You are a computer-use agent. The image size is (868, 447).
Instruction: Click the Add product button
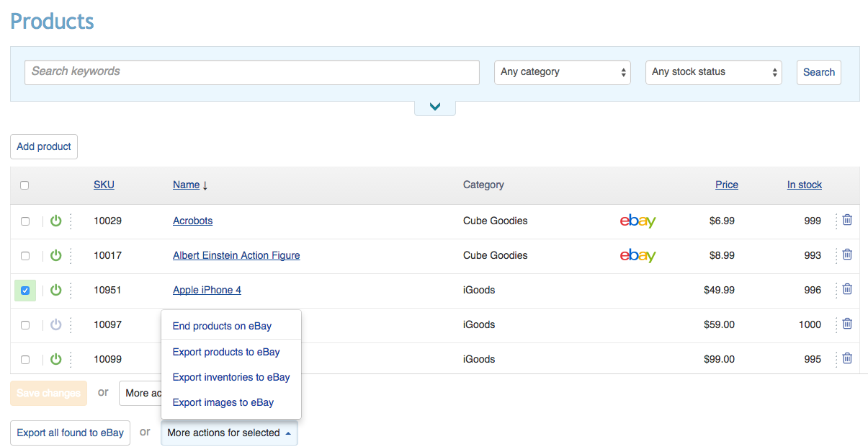(44, 146)
